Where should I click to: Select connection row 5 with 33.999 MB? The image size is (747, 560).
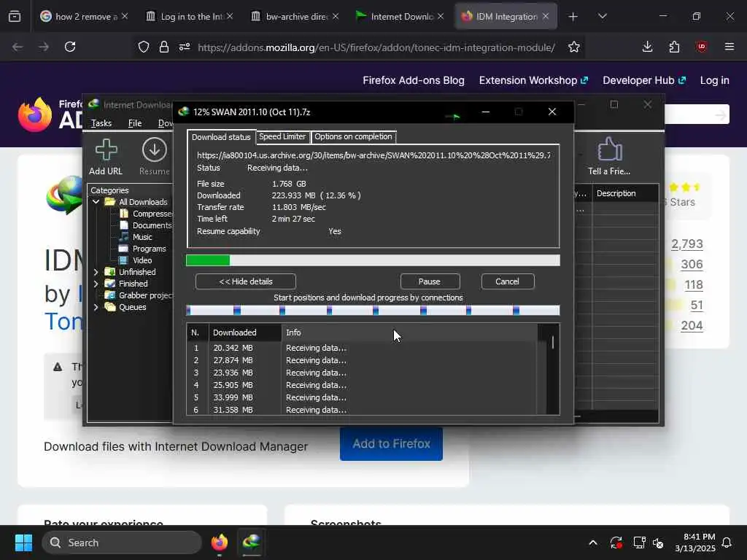pyautogui.click(x=362, y=397)
